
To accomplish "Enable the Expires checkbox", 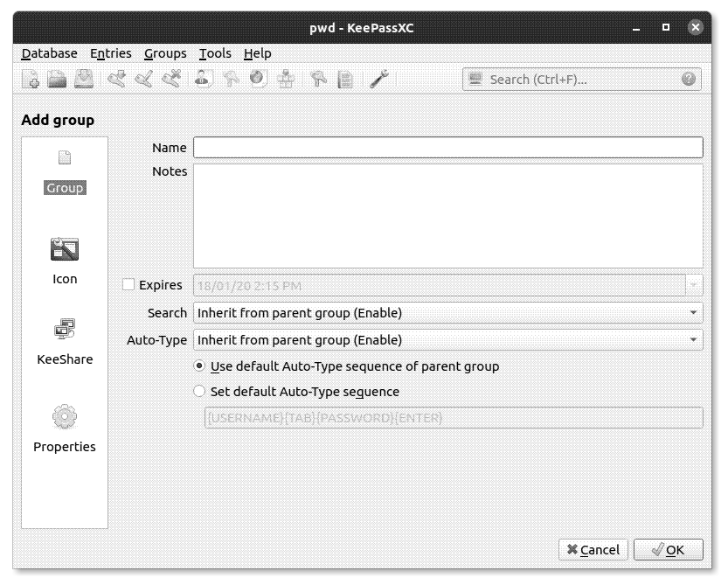I will [x=128, y=284].
